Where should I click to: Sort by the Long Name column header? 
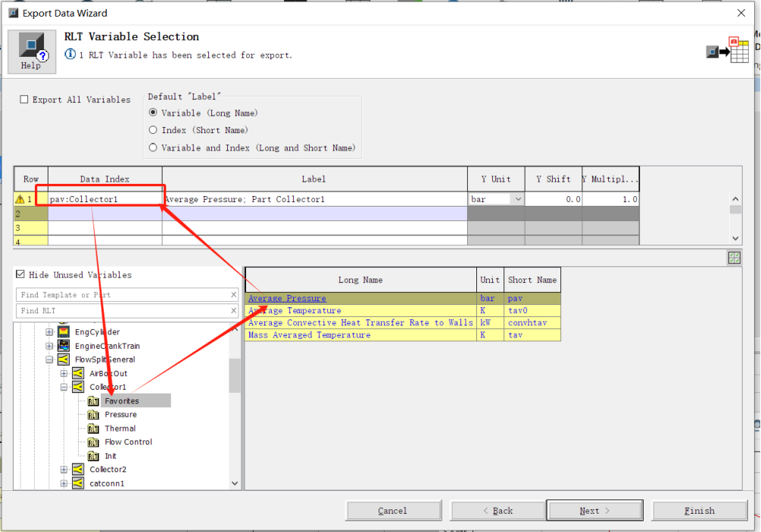[360, 280]
